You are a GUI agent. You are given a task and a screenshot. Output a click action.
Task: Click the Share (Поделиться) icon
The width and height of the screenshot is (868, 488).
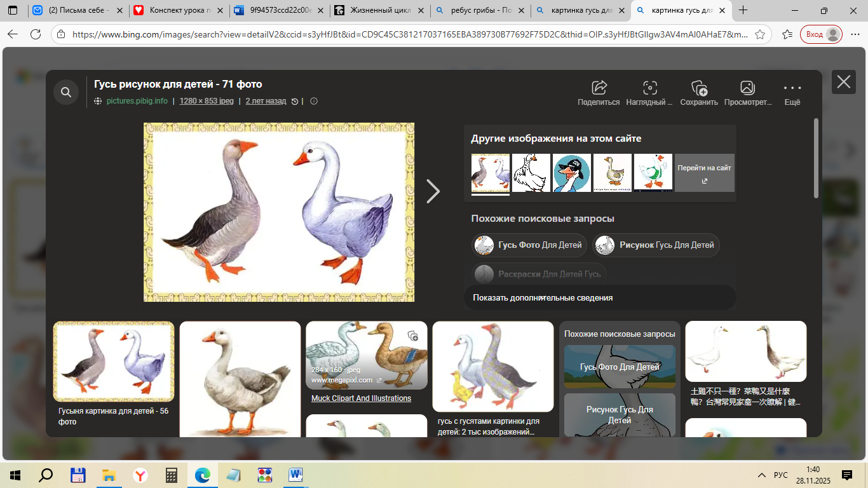[x=599, y=88]
